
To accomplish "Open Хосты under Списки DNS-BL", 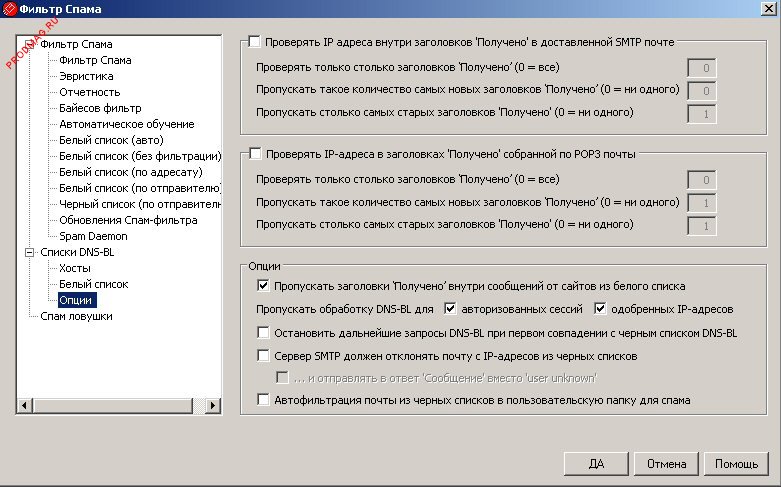I will (x=74, y=268).
